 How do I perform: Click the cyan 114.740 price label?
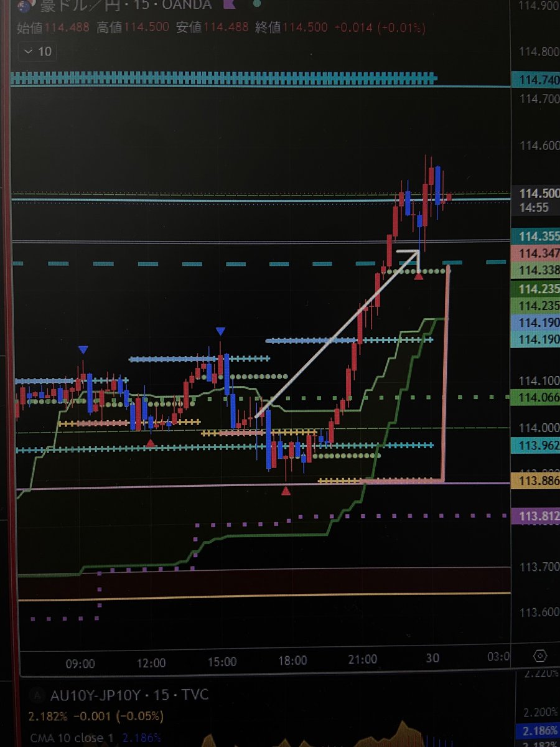coord(536,80)
